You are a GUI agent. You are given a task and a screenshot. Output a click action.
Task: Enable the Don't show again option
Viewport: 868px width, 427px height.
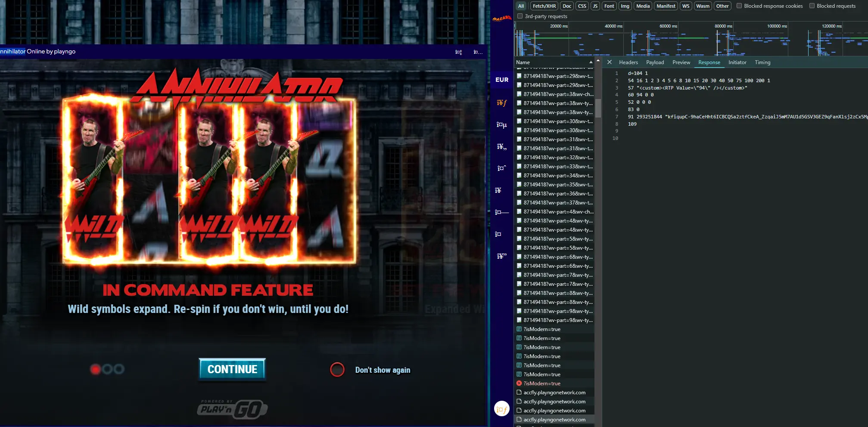[337, 369]
